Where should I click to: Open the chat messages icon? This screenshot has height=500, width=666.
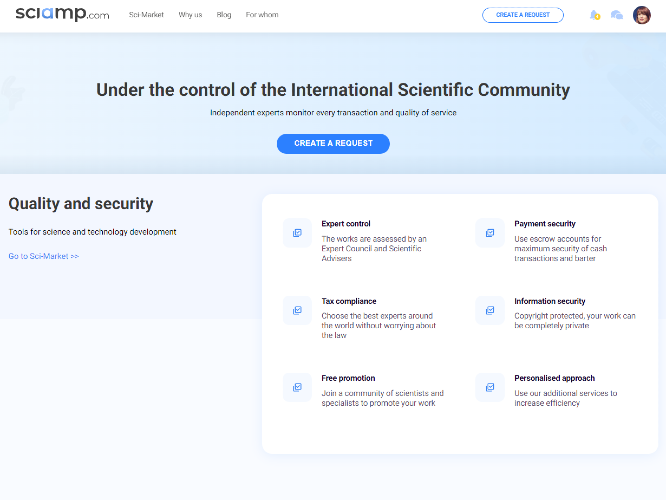click(x=617, y=15)
